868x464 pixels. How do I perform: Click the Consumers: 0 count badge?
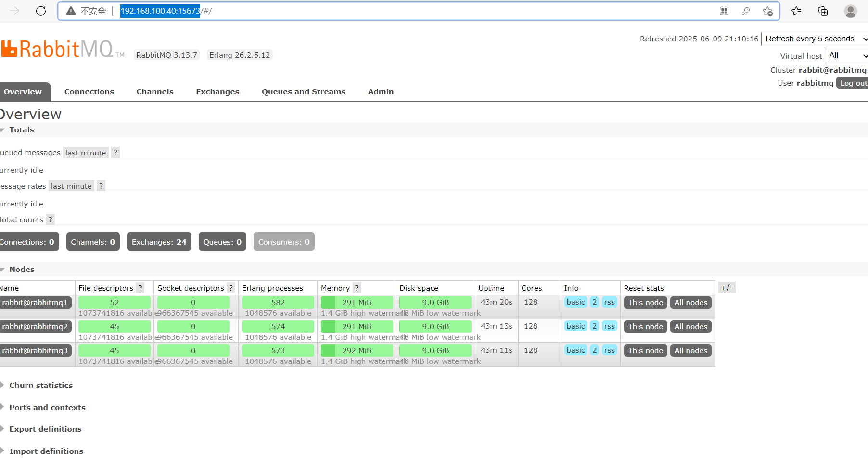tap(284, 242)
